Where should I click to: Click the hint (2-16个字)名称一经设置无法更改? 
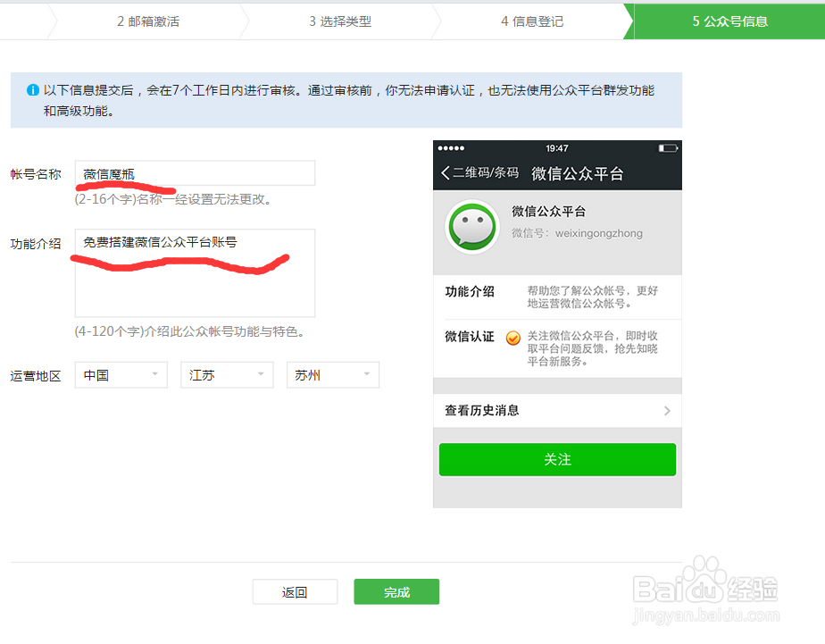tap(172, 199)
